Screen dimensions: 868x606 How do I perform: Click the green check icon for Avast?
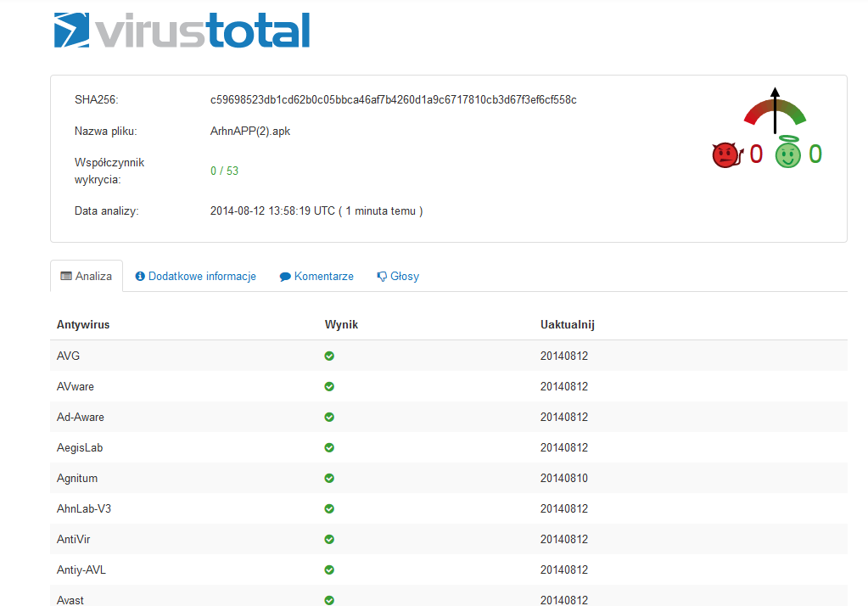coord(329,600)
